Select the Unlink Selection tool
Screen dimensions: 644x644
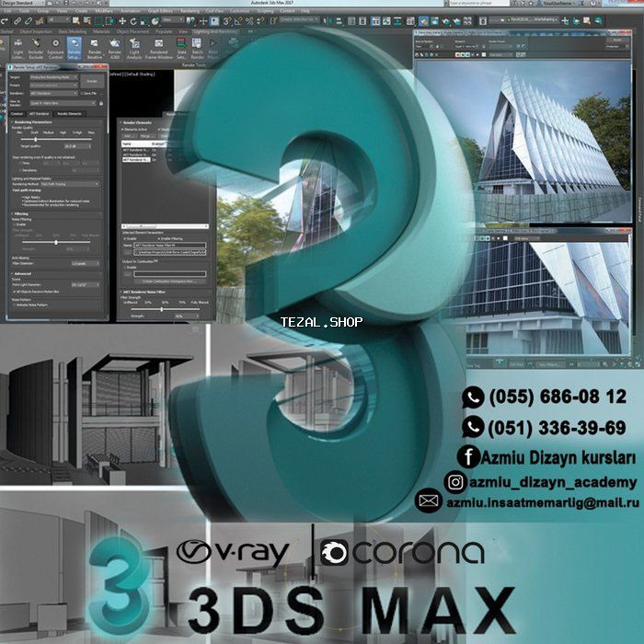(x=29, y=21)
